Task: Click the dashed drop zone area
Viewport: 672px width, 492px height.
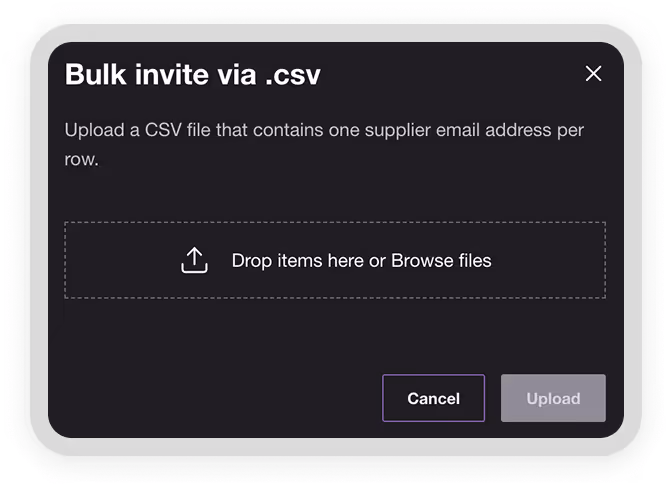Action: coord(335,260)
